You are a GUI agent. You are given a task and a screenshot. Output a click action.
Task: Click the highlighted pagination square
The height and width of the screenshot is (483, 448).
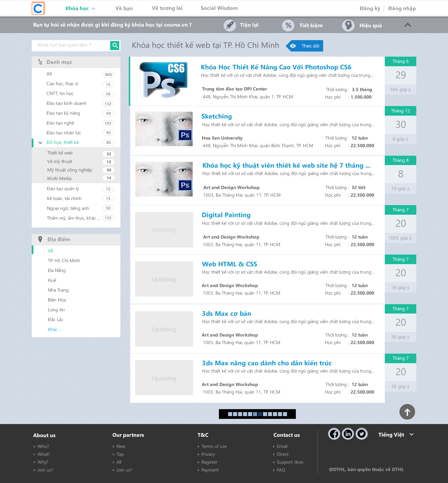pos(260,414)
